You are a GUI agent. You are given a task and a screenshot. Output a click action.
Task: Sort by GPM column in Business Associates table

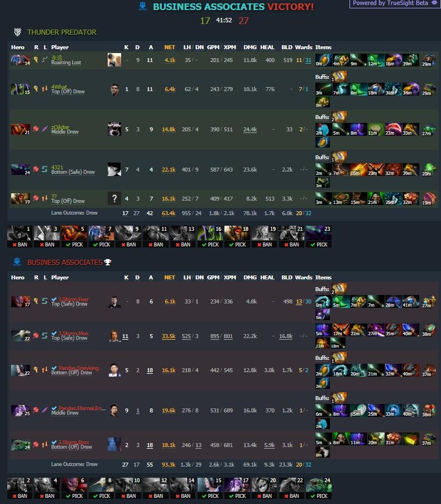click(x=213, y=277)
